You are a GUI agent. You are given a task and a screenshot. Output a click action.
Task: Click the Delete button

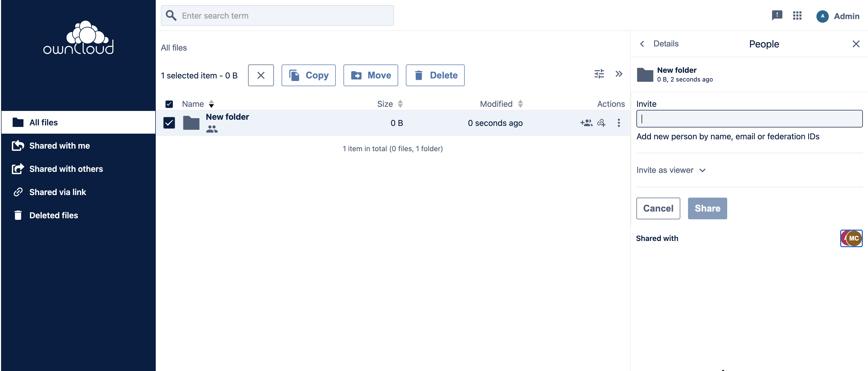click(435, 76)
